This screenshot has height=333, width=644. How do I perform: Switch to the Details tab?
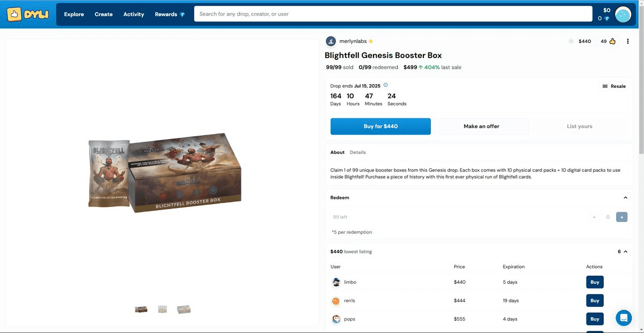(358, 152)
